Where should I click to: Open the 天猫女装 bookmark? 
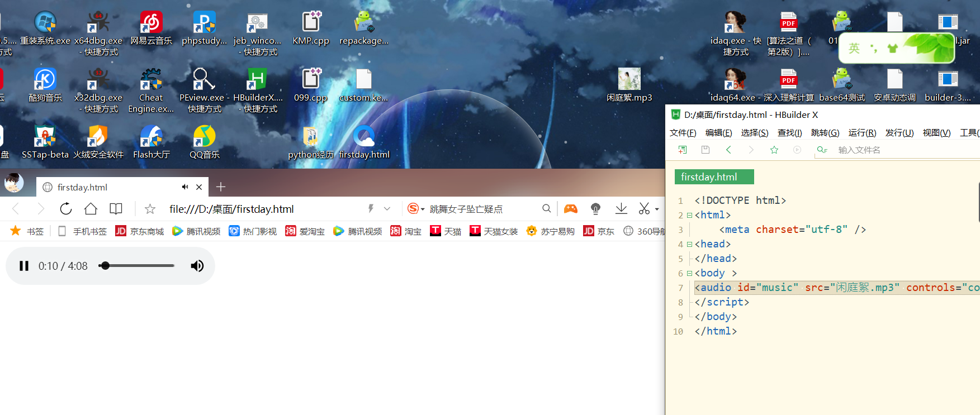(494, 231)
